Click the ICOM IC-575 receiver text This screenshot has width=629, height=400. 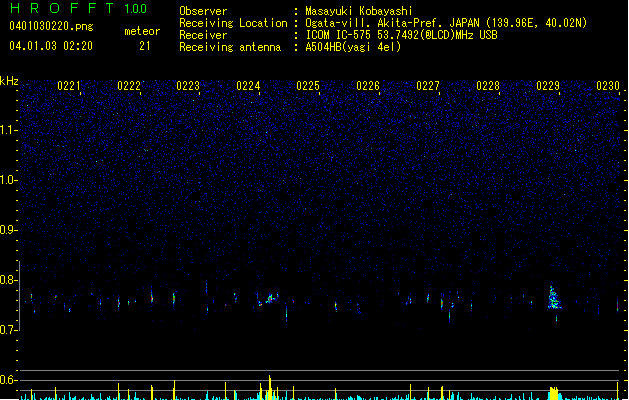point(402,35)
